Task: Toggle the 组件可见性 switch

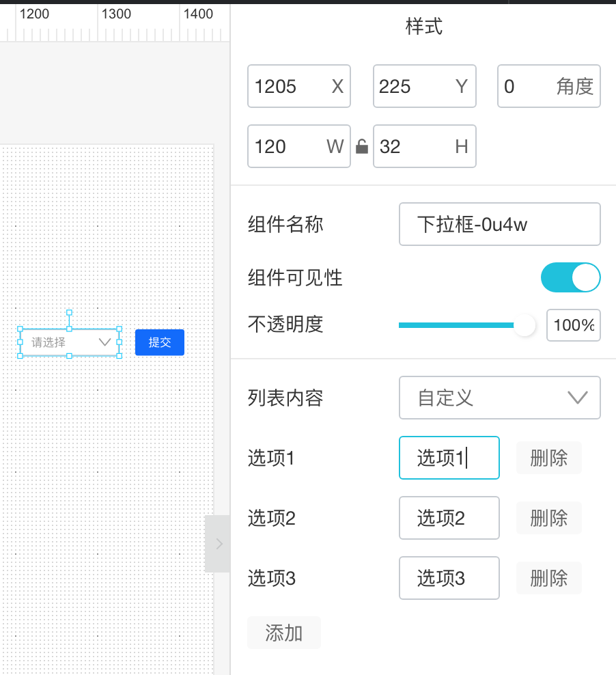Action: coord(570,278)
